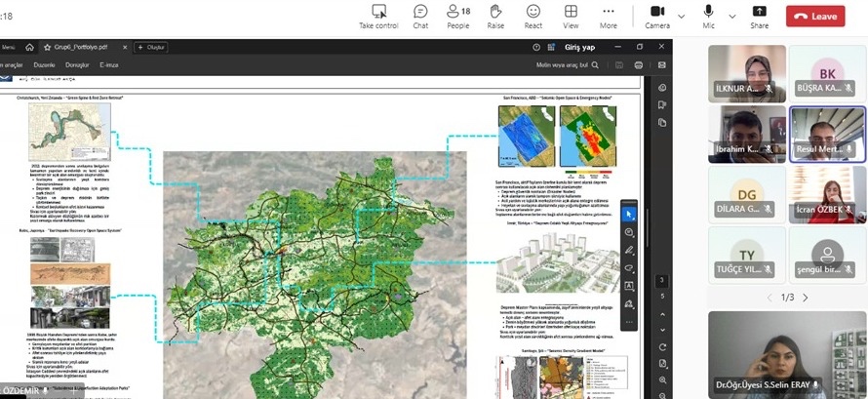Open the Chat panel in Teams
This screenshot has height=399, width=868.
[420, 16]
